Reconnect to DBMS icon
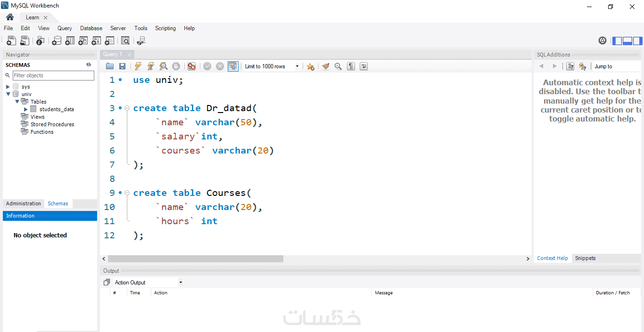 click(x=141, y=40)
